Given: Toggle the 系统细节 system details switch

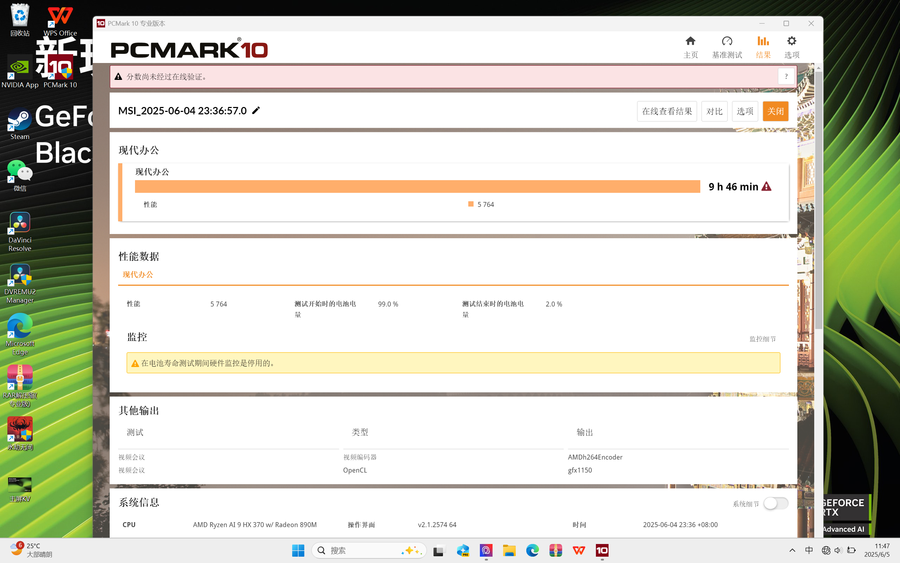Looking at the screenshot, I should tap(775, 503).
